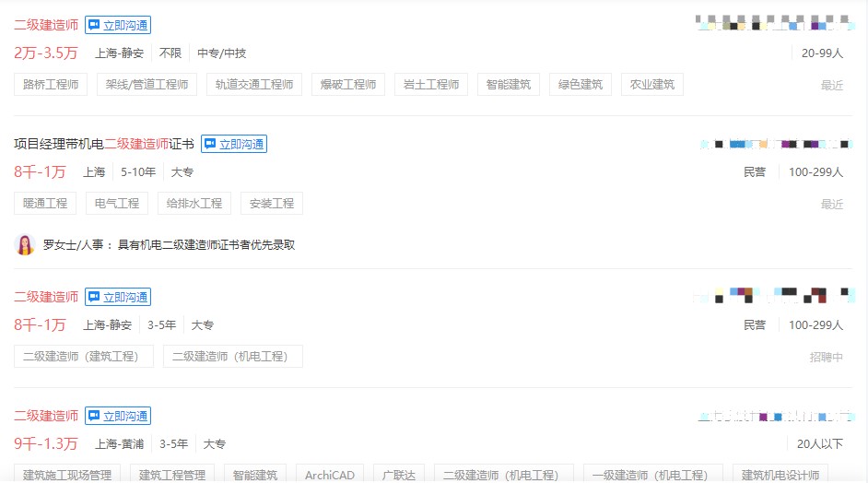The image size is (868, 483).
Task: Click 罗女士's recruiter avatar
Action: click(x=26, y=245)
